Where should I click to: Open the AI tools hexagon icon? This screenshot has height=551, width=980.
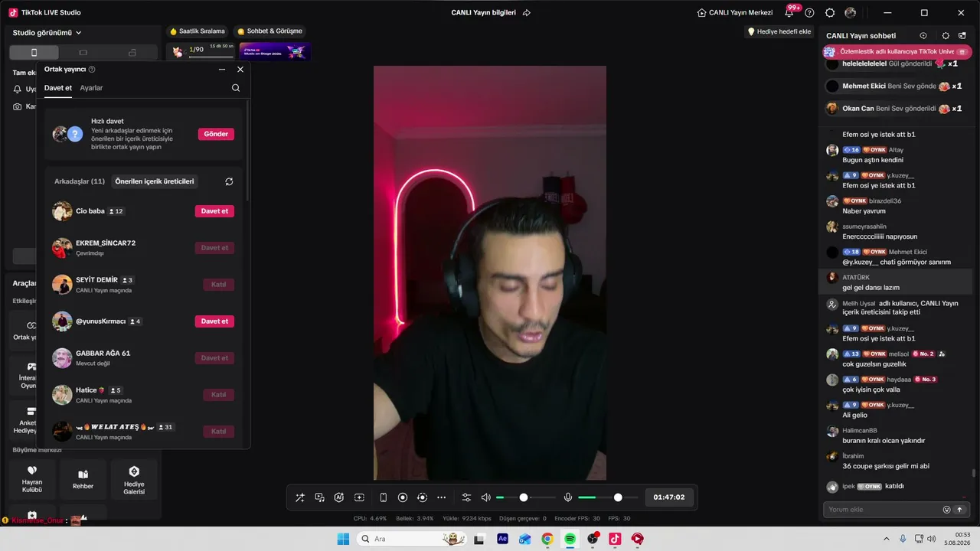[339, 497]
